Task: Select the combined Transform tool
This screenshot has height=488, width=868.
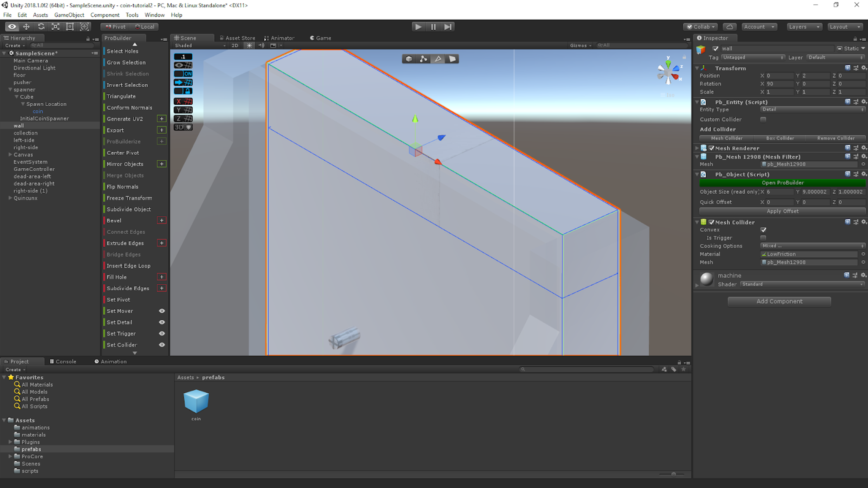Action: (84, 27)
